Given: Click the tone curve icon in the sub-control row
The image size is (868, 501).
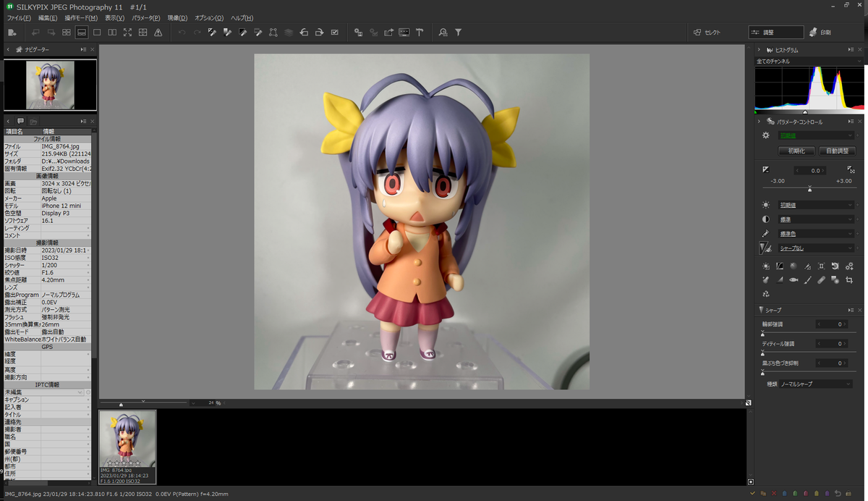Looking at the screenshot, I should point(780,266).
